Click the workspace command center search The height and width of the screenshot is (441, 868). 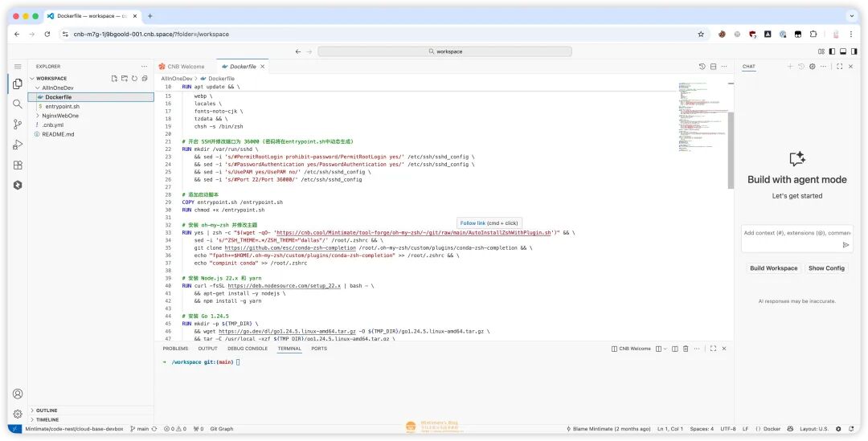(x=444, y=51)
